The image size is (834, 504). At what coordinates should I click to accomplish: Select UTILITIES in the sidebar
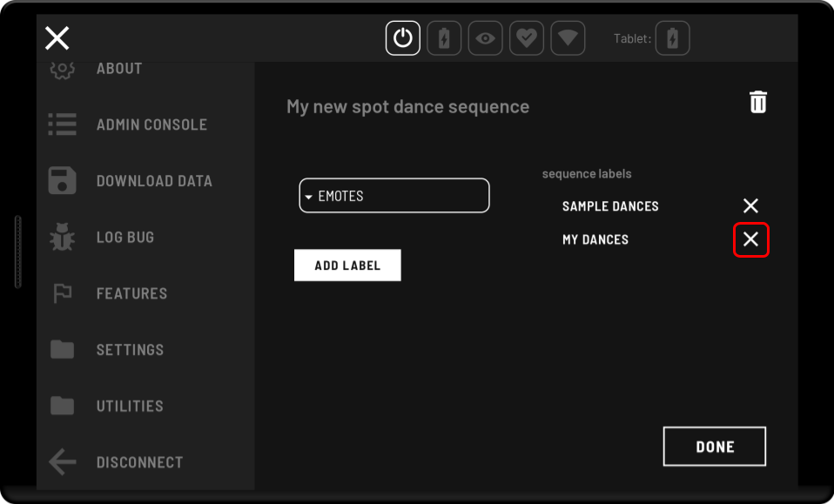coord(130,407)
